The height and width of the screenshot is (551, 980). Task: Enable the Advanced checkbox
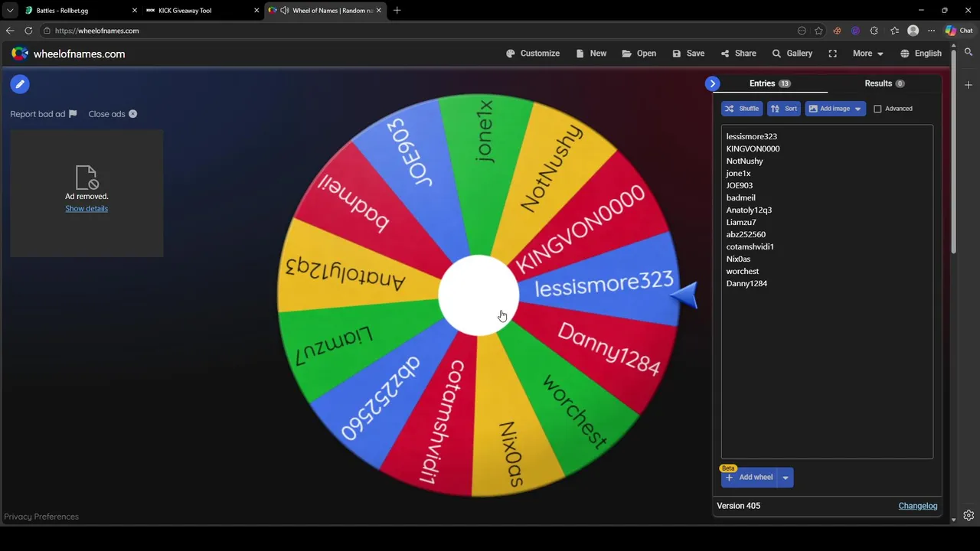[x=877, y=109]
